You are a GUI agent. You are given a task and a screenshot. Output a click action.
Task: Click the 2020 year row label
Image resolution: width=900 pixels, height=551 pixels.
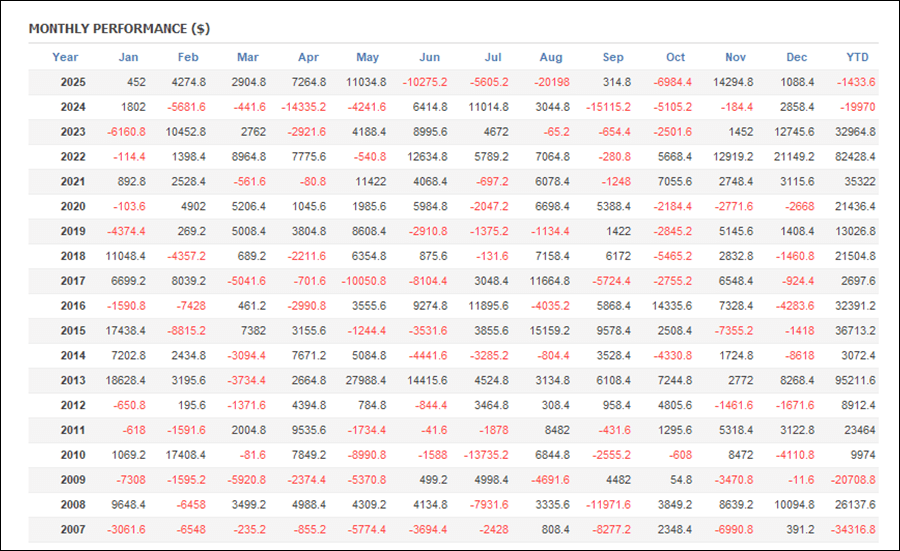coord(73,207)
